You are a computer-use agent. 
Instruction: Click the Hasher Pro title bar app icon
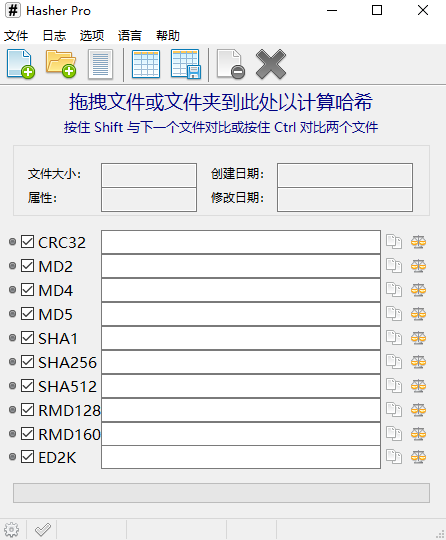point(13,10)
